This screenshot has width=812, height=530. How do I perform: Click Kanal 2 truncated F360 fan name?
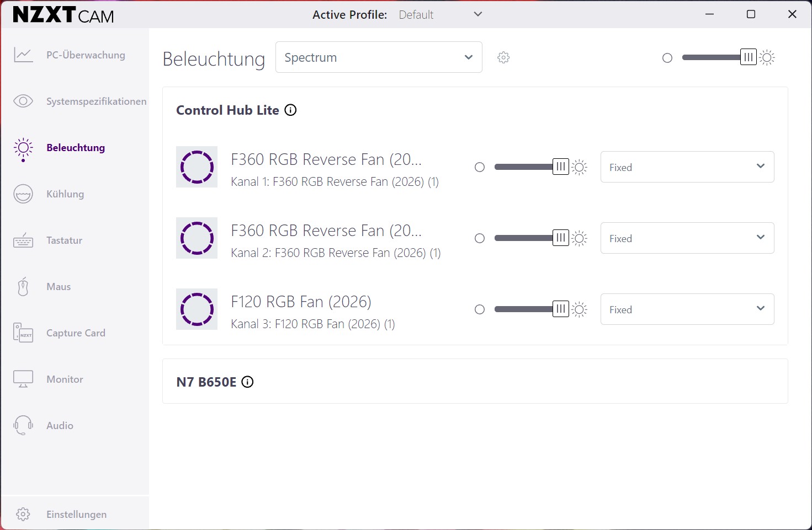tap(326, 231)
